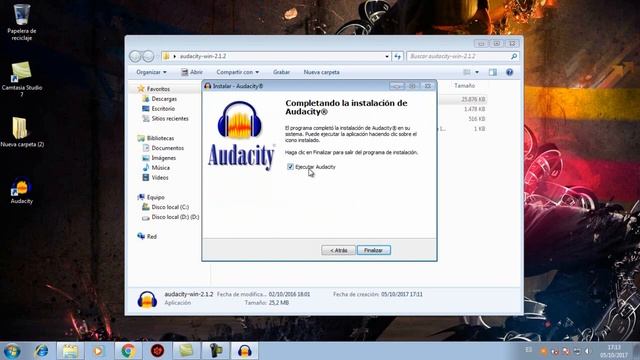The width and height of the screenshot is (640, 360).
Task: Click Grabar in the Explorer toolbar
Action: point(281,72)
